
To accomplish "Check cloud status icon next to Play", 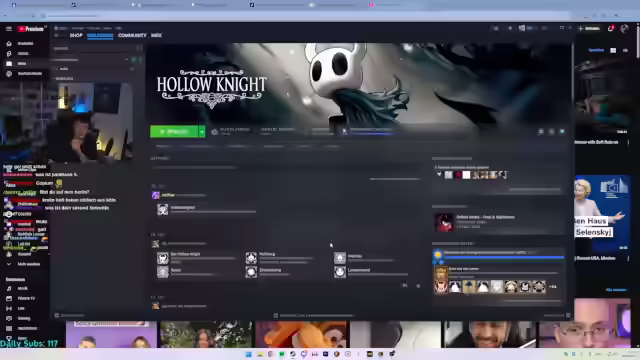I will click(x=215, y=131).
